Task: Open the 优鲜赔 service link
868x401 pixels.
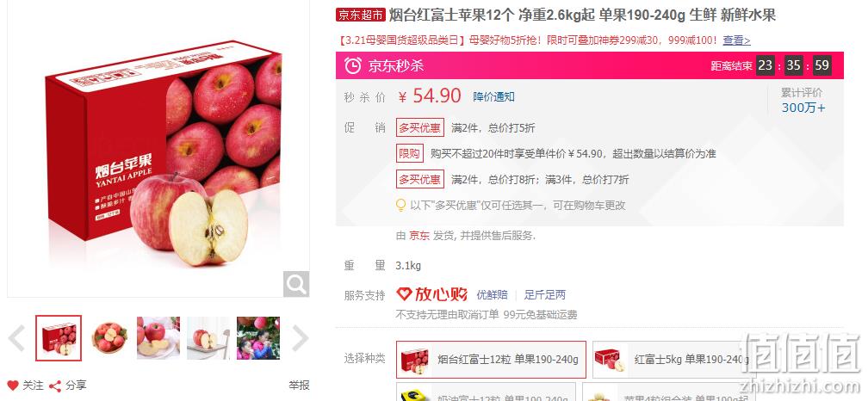Action: coord(493,295)
